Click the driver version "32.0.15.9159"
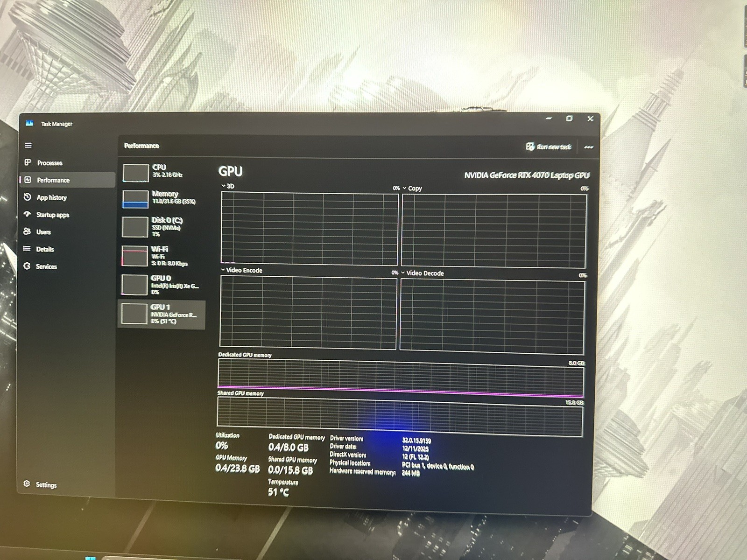 click(416, 441)
